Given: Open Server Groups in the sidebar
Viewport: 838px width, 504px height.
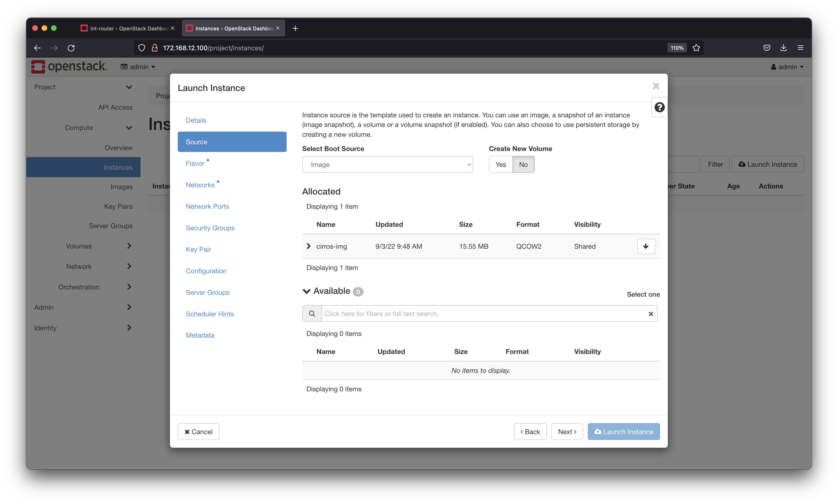Looking at the screenshot, I should pos(110,226).
